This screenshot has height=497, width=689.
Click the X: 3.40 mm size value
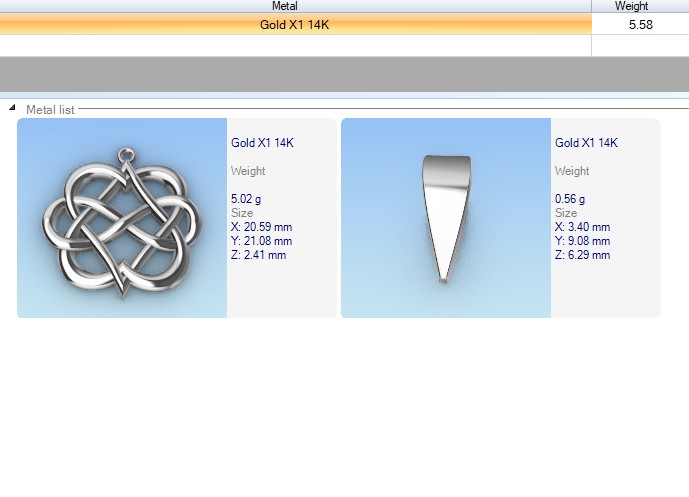coord(582,227)
